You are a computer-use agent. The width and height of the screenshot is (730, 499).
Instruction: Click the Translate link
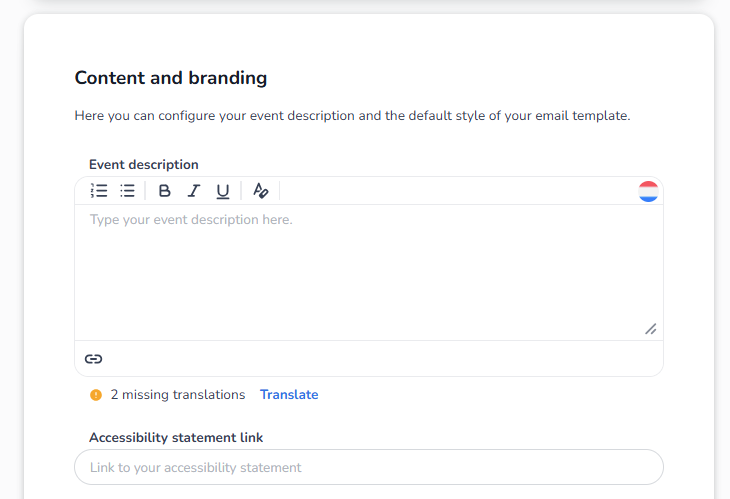coord(289,395)
